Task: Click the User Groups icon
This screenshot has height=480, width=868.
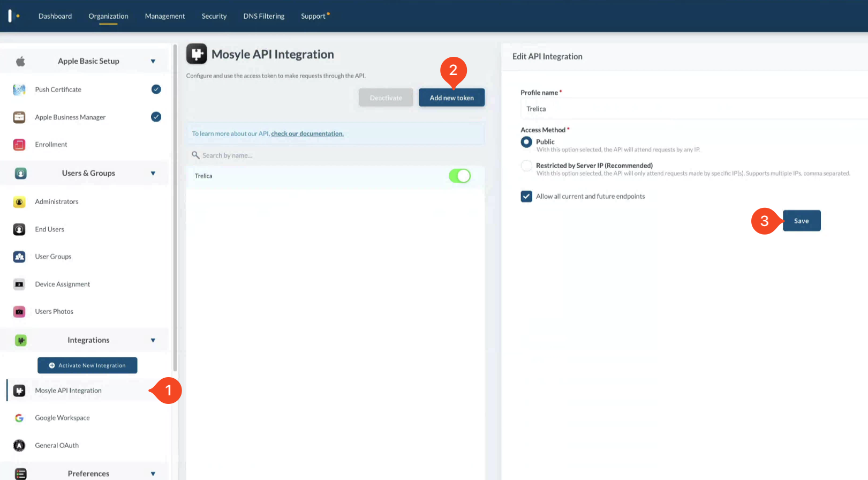Action: (x=19, y=257)
